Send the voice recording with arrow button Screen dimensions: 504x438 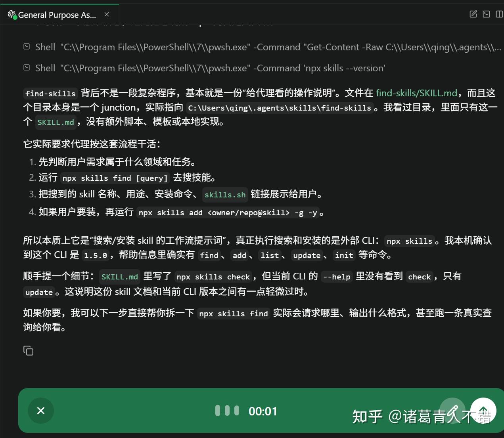(x=483, y=411)
